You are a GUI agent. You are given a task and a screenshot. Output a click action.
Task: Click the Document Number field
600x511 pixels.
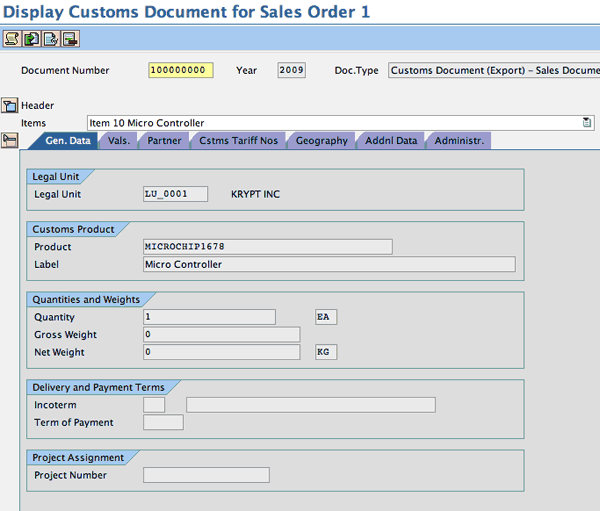180,71
